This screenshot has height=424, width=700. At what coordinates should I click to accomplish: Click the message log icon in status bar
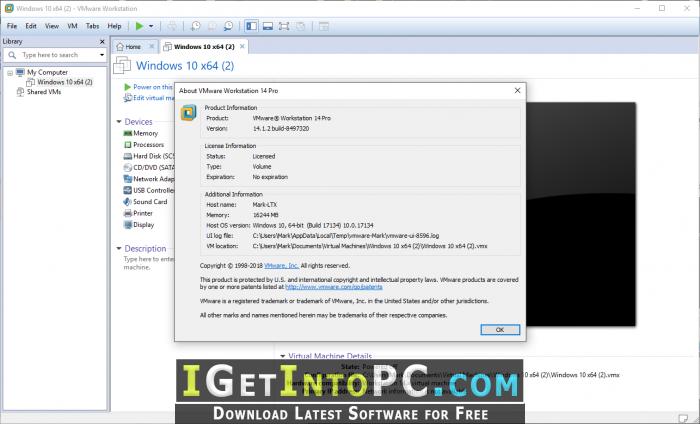click(x=683, y=418)
